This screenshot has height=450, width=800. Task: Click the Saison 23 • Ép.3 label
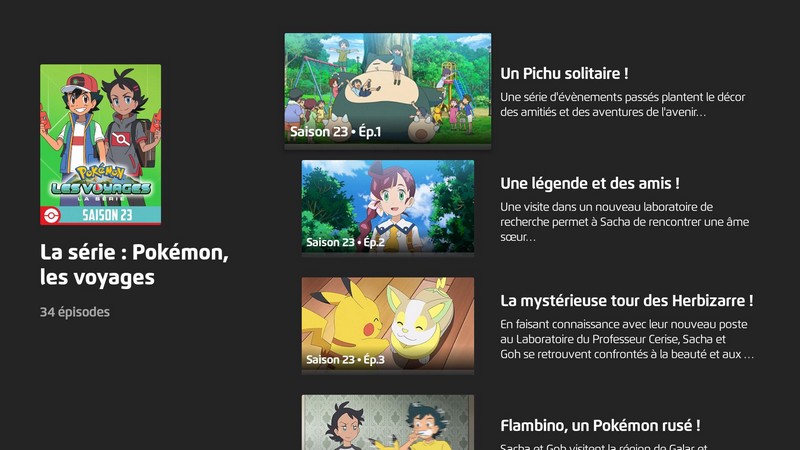[345, 359]
